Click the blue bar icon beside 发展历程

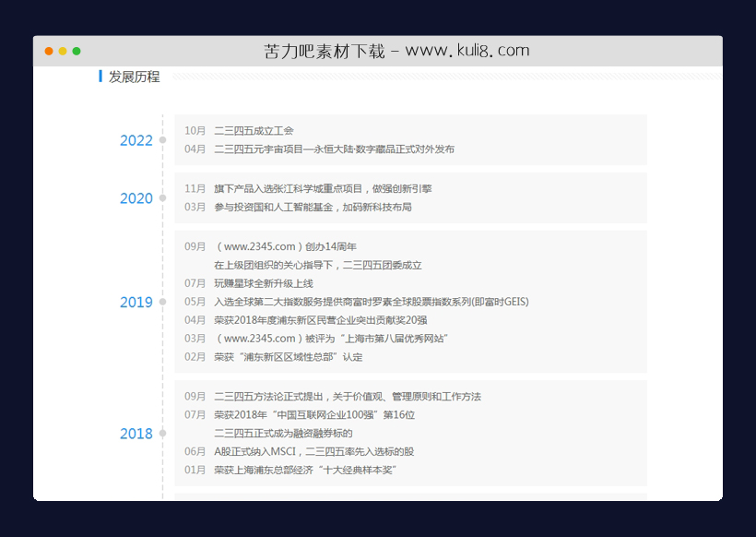tap(100, 77)
